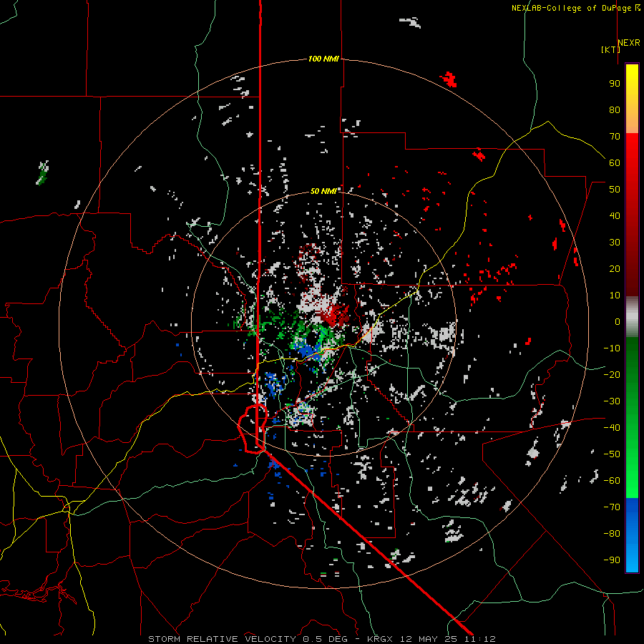Image resolution: width=644 pixels, height=644 pixels.
Task: Click the 60 value on the color scale
Action: click(x=615, y=163)
